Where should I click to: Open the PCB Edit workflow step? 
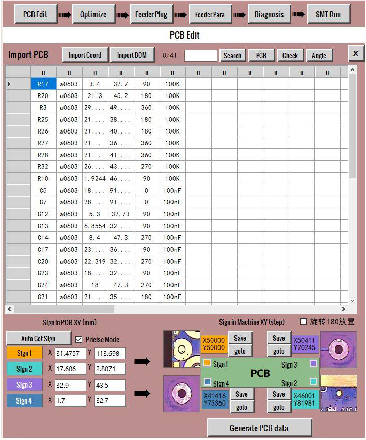(x=36, y=14)
